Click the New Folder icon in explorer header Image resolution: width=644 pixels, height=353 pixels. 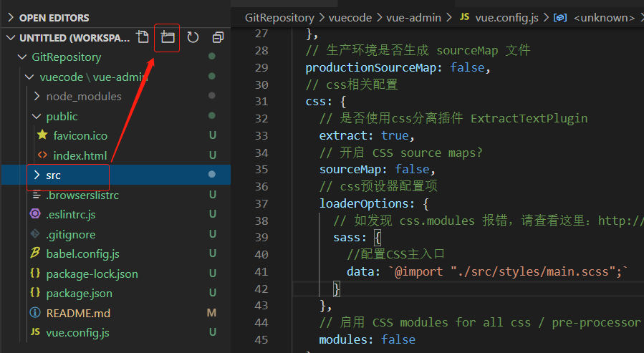pos(167,37)
